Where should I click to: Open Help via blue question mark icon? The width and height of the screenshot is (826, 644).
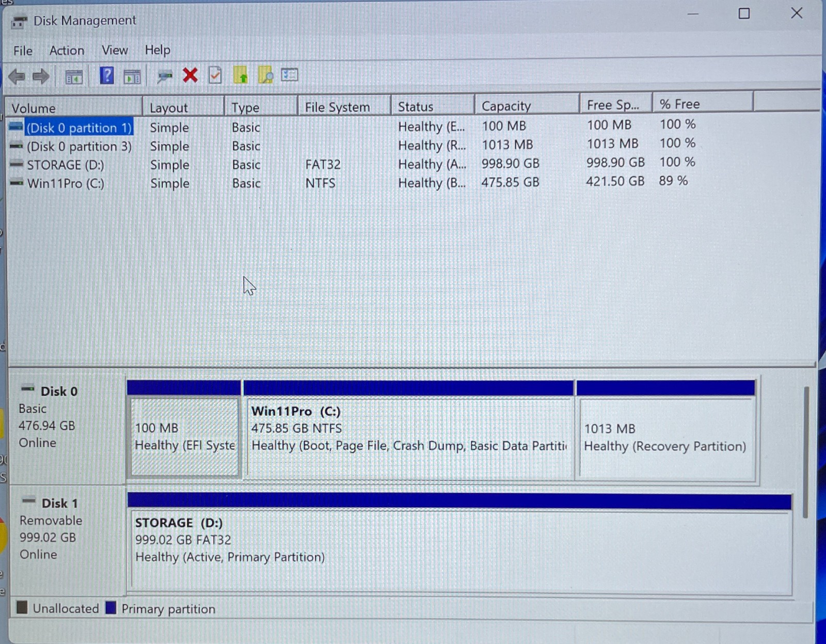point(107,76)
